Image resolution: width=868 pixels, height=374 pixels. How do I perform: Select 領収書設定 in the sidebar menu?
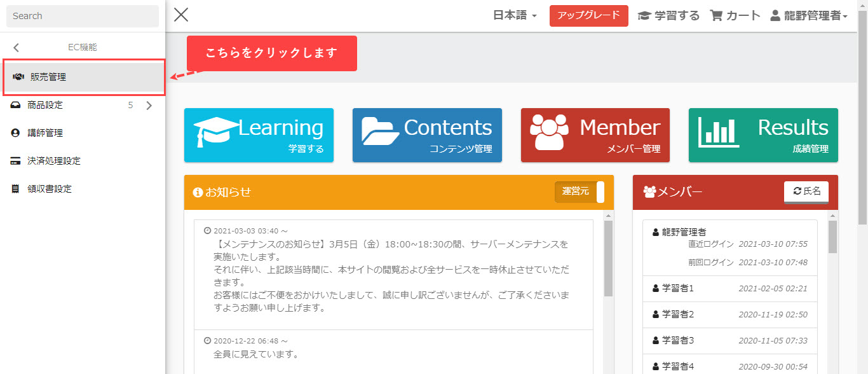50,189
